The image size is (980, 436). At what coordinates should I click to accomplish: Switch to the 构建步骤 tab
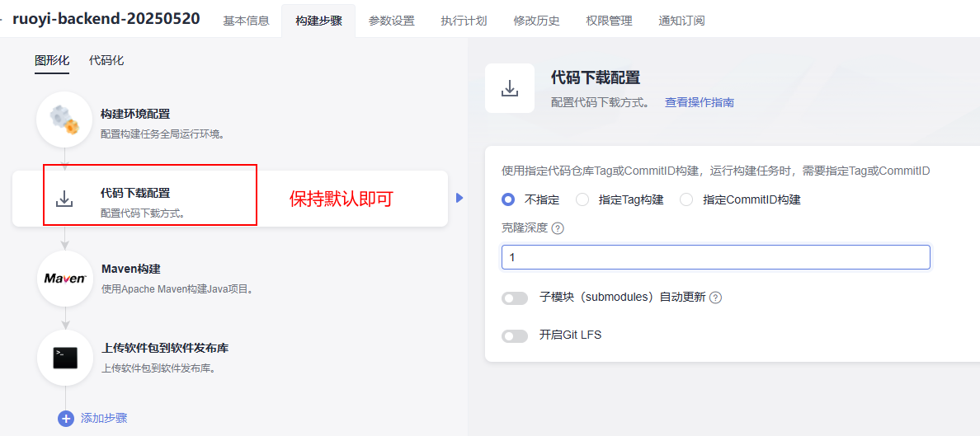coord(318,21)
